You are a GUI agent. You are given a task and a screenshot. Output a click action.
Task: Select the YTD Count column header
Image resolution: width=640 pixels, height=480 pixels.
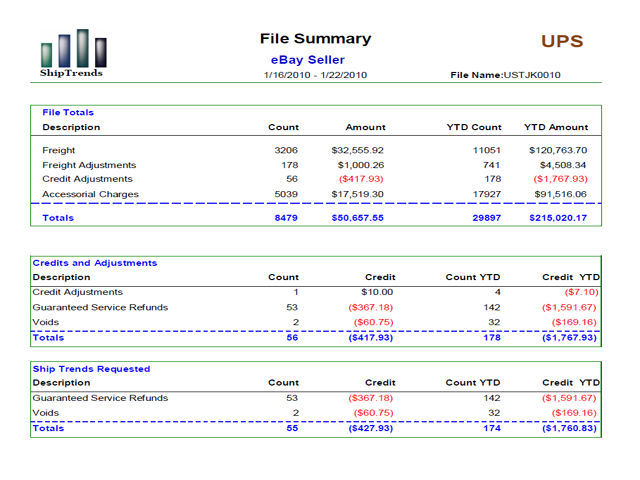point(474,127)
